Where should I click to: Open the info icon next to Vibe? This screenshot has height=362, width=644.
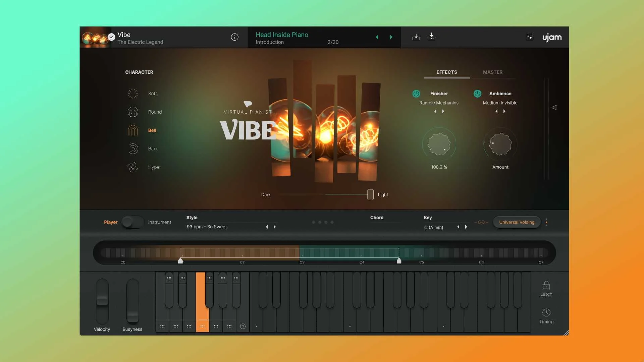point(235,37)
